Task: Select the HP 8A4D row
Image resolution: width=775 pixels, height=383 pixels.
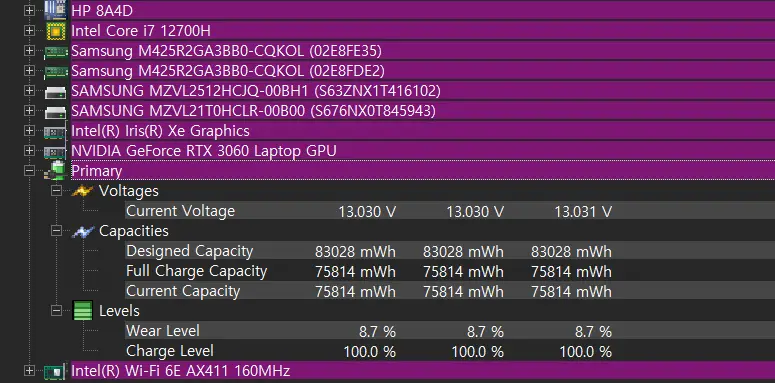Action: tap(423, 10)
